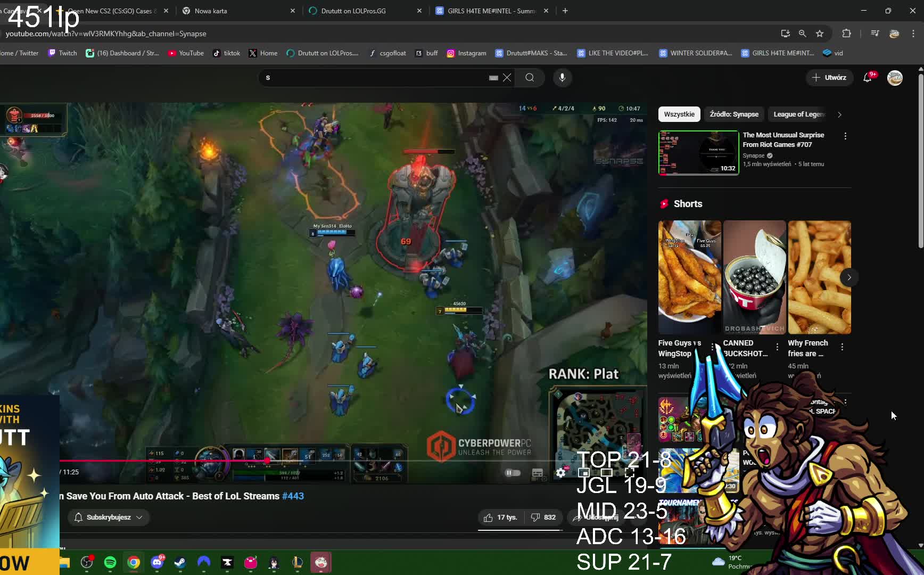
Task: Open the Twitch bookmark
Action: pyautogui.click(x=62, y=53)
